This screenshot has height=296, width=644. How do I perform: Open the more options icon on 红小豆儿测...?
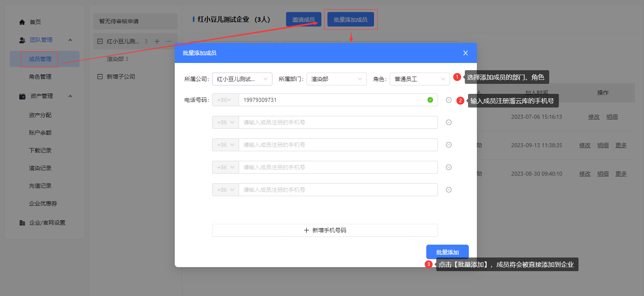point(169,41)
